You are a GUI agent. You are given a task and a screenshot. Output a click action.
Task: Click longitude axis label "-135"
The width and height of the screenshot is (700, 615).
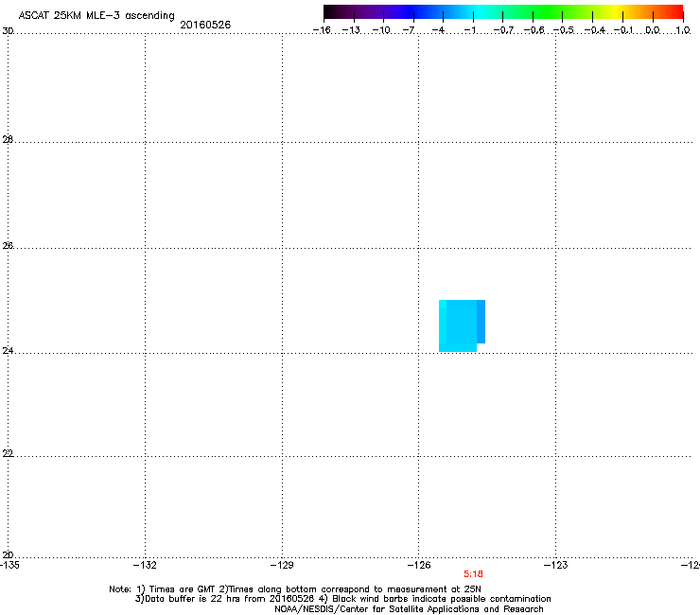(9, 565)
